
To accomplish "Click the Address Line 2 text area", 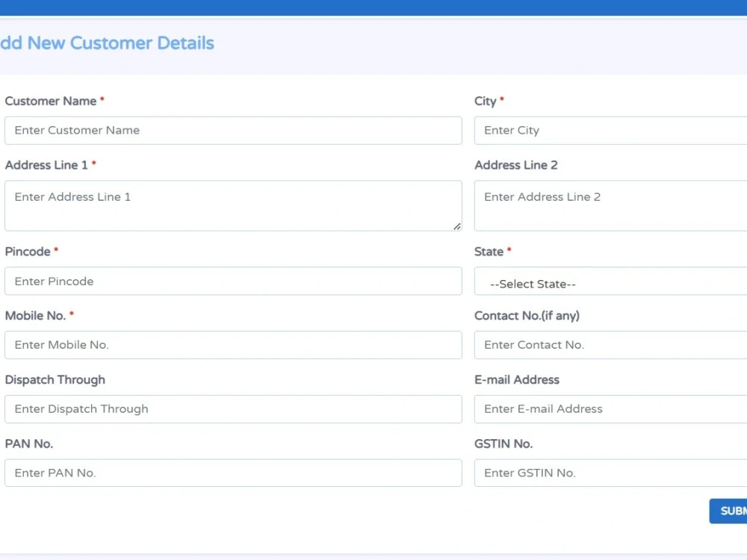I will pyautogui.click(x=611, y=206).
